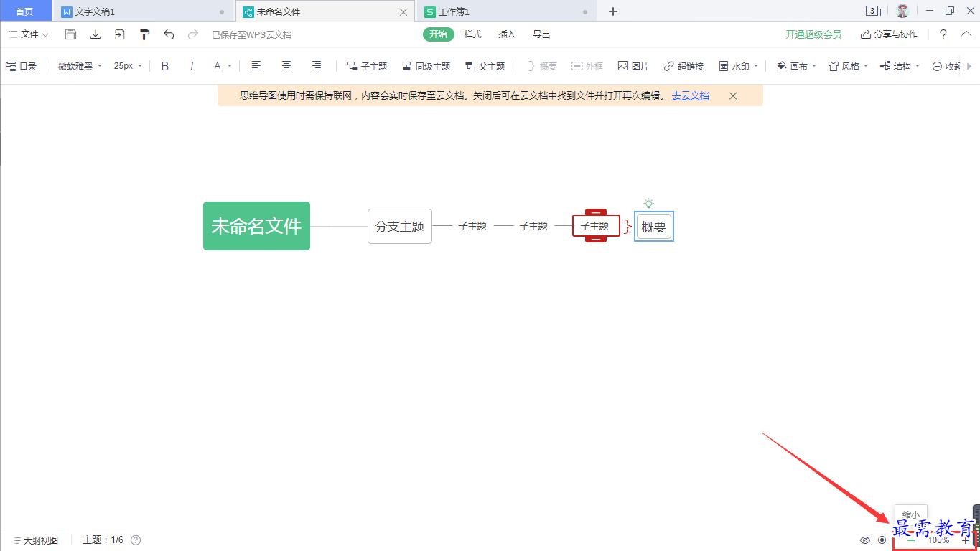Select the 分支主题 branch topic node
The height and width of the screenshot is (551, 980).
[x=400, y=227]
